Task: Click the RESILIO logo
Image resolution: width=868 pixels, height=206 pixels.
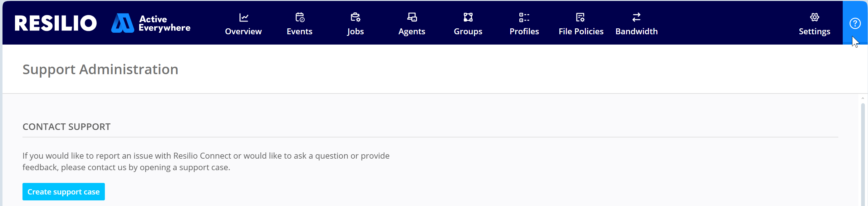Action: (x=56, y=23)
